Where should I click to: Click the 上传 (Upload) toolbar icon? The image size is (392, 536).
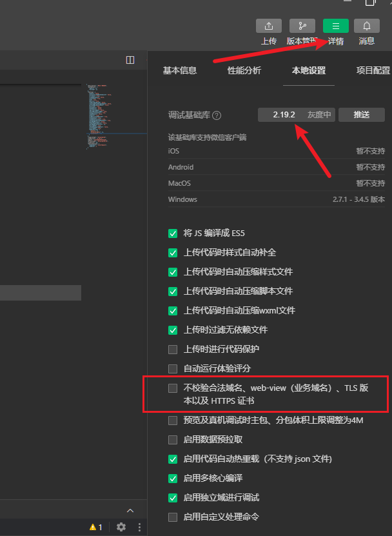[269, 26]
